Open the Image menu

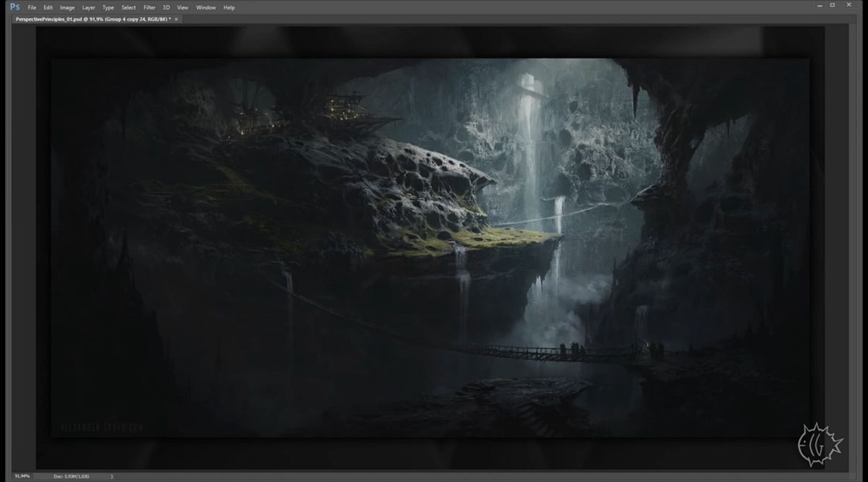pyautogui.click(x=67, y=7)
